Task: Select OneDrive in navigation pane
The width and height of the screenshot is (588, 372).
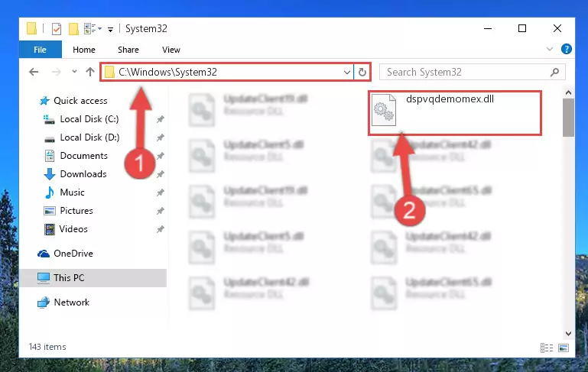Action: (x=65, y=254)
